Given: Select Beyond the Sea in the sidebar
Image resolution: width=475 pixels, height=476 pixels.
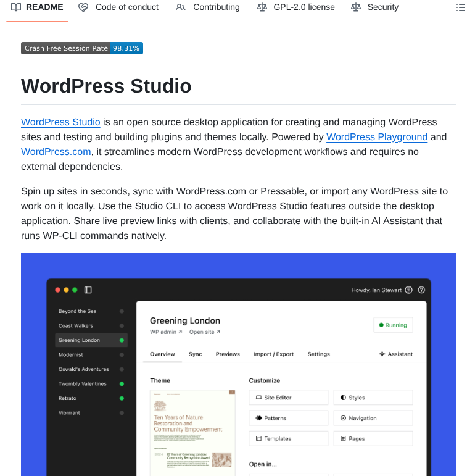Looking at the screenshot, I should [x=91, y=311].
